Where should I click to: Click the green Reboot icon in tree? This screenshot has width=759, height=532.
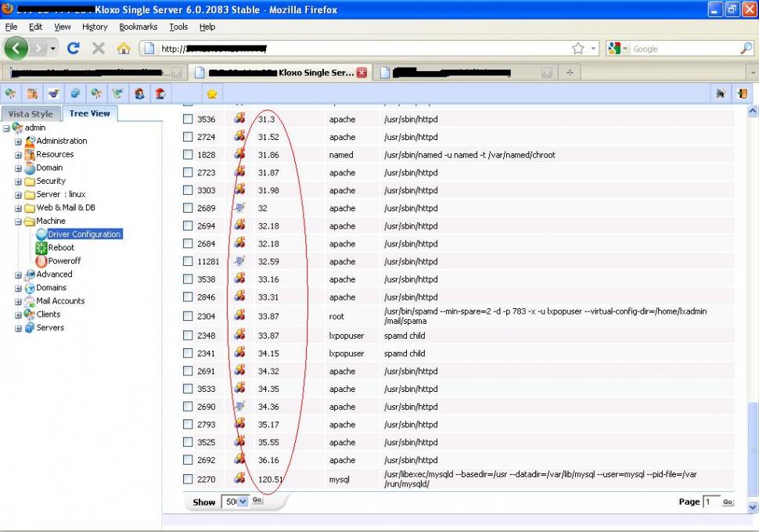coord(41,248)
